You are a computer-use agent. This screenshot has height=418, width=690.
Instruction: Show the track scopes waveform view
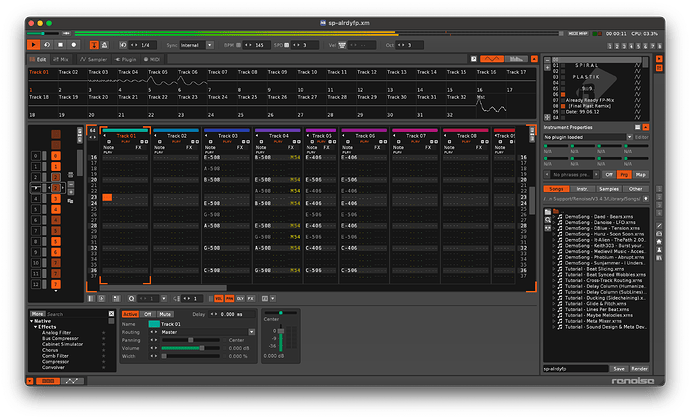pos(492,59)
